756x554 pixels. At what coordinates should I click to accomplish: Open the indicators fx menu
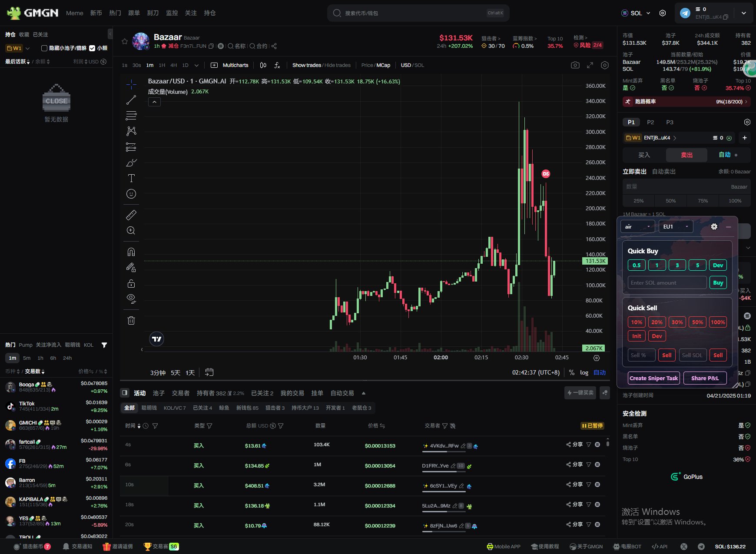click(277, 65)
